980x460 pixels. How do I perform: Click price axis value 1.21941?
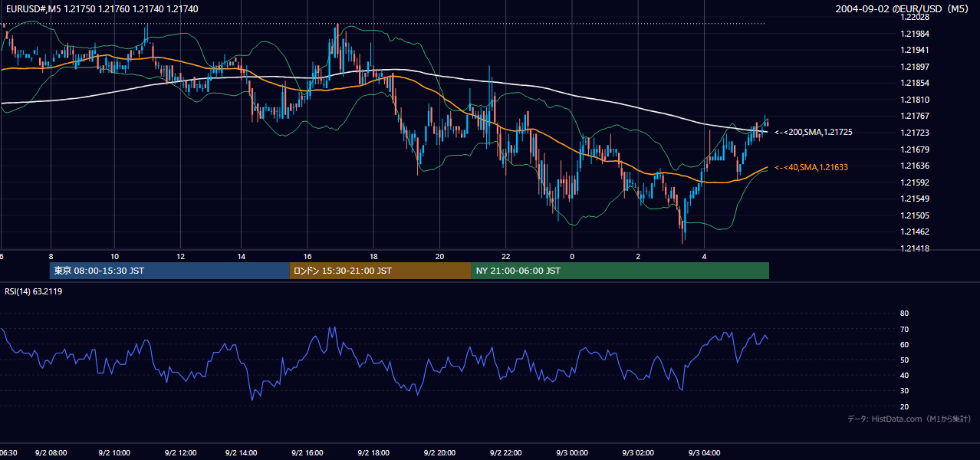[x=915, y=50]
